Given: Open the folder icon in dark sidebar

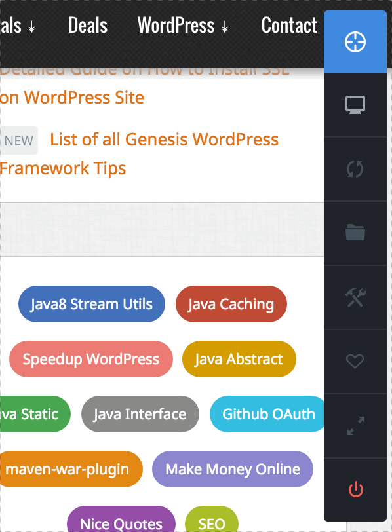Looking at the screenshot, I should tap(355, 233).
